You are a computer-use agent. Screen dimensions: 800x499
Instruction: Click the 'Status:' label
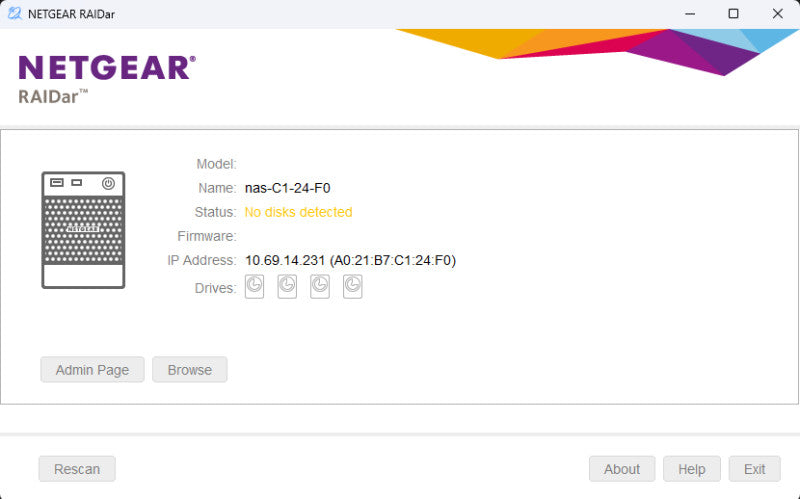click(x=215, y=212)
